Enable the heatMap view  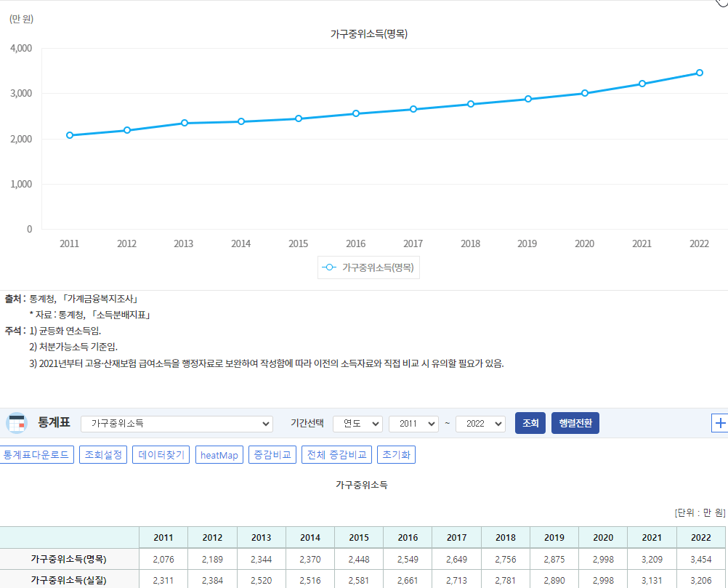click(x=219, y=455)
